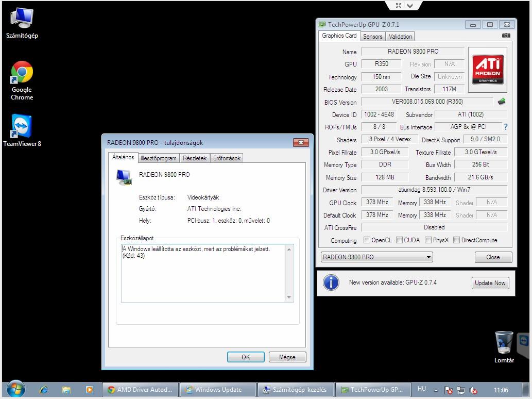The height and width of the screenshot is (399, 532).
Task: Toggle the OpenCL checkbox
Action: (x=367, y=240)
